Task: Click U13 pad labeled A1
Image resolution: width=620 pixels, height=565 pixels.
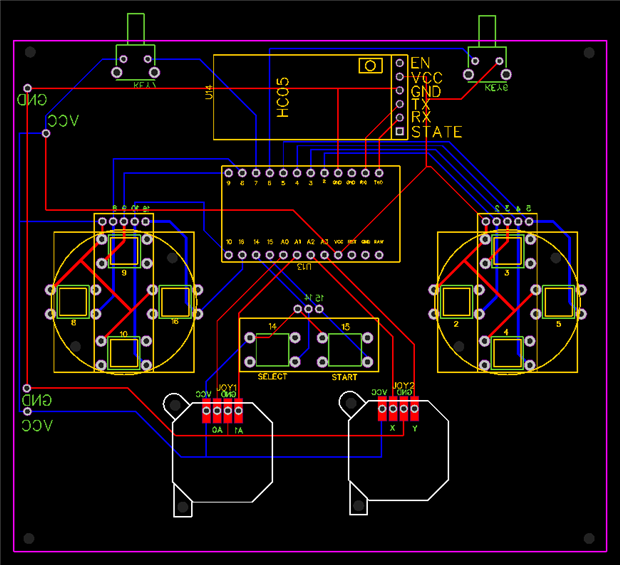Action: pos(297,255)
